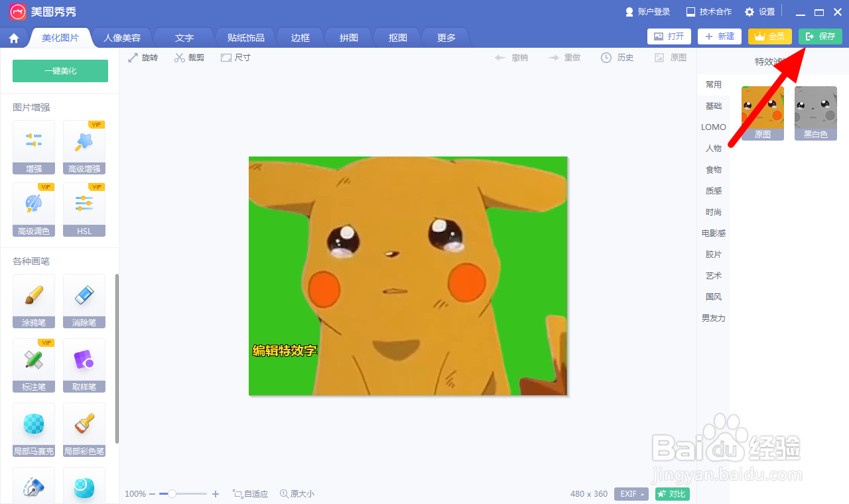Open the HSL adjustment tool
Viewport: 849px width, 504px height.
(84, 210)
